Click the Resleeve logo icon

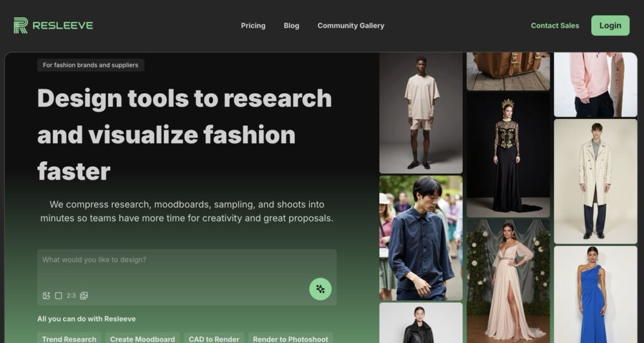21,25
